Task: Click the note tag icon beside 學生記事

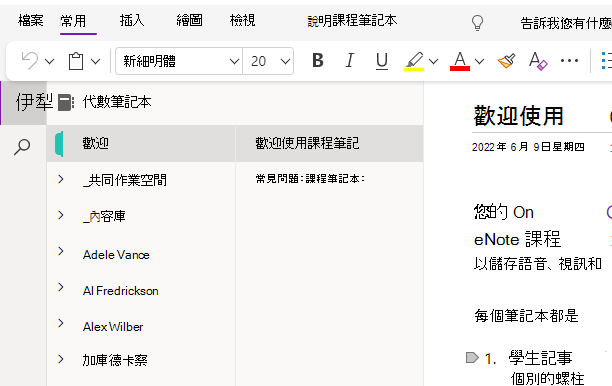Action: pos(472,358)
